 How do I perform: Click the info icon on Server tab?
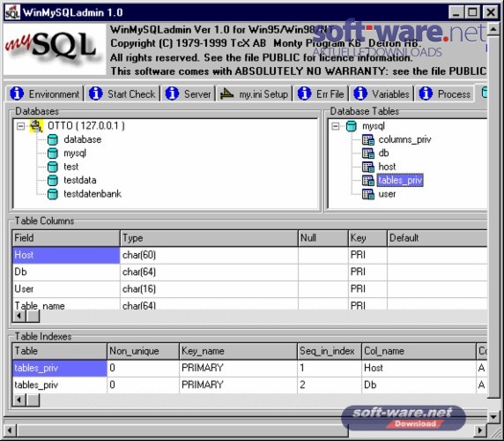pyautogui.click(x=172, y=93)
